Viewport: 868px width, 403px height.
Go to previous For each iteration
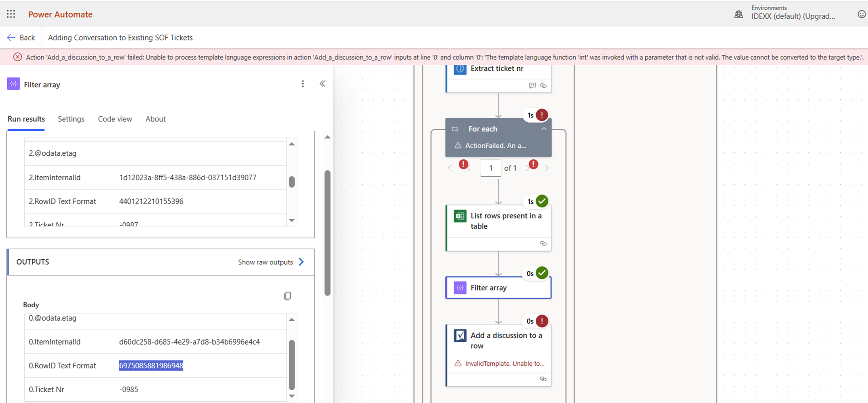(x=450, y=168)
